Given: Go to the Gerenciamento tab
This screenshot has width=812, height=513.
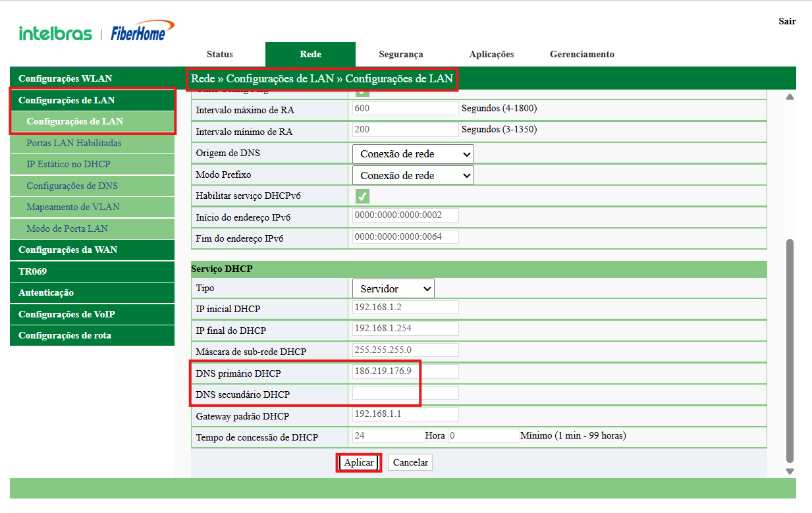Looking at the screenshot, I should point(582,54).
